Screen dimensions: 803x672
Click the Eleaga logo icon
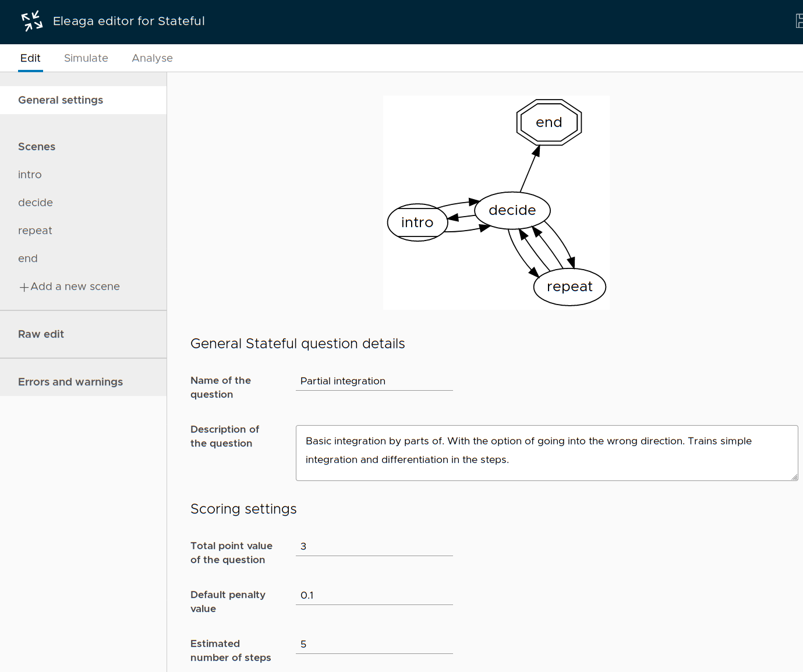pyautogui.click(x=32, y=21)
